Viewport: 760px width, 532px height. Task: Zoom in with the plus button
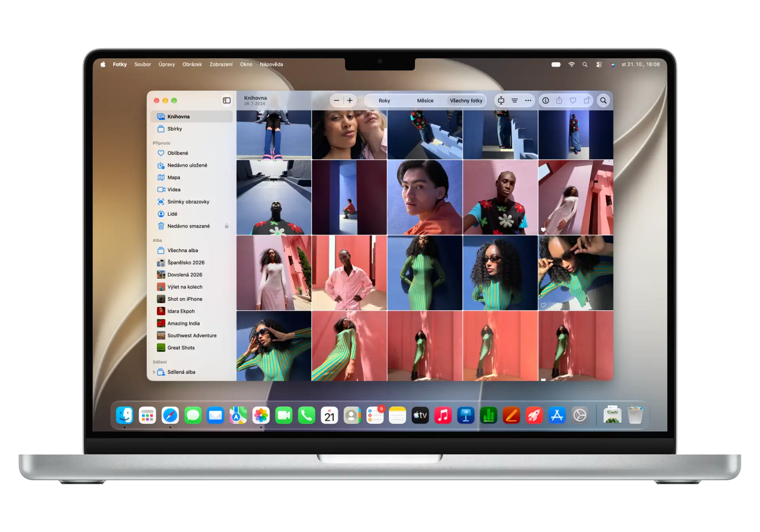point(350,101)
